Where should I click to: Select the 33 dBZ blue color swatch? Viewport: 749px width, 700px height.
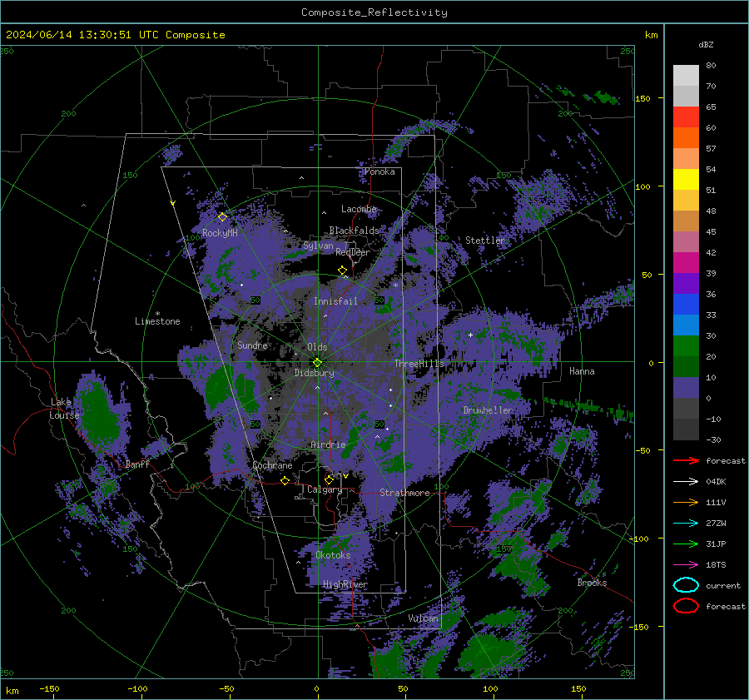click(x=686, y=325)
